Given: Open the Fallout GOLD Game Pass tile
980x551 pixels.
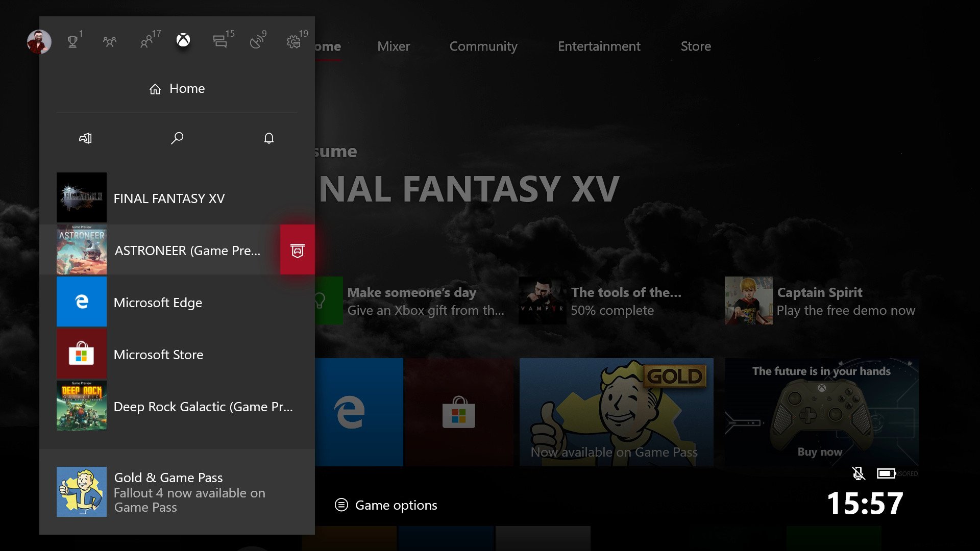Looking at the screenshot, I should tap(617, 412).
